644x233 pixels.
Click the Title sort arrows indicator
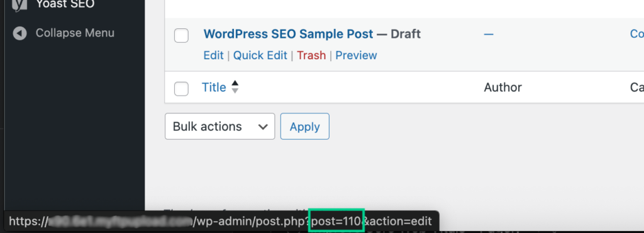[235, 87]
